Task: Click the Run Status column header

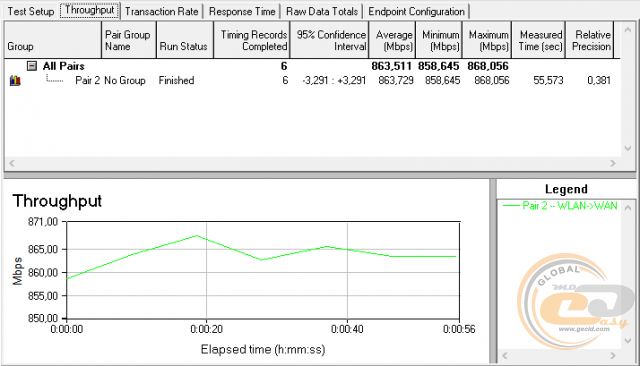Action: click(184, 40)
